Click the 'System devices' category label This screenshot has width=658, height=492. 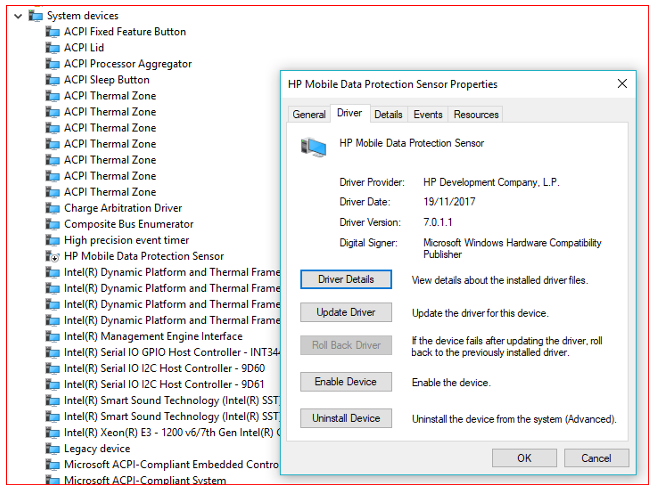[x=83, y=16]
